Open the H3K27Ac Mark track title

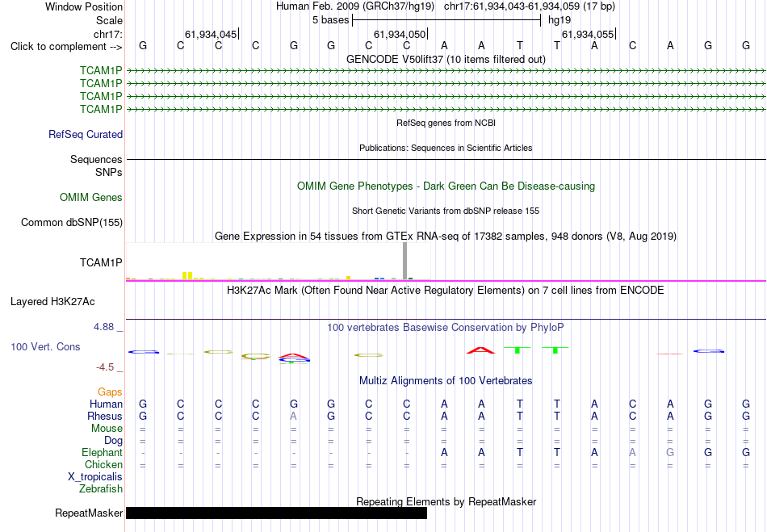(446, 291)
